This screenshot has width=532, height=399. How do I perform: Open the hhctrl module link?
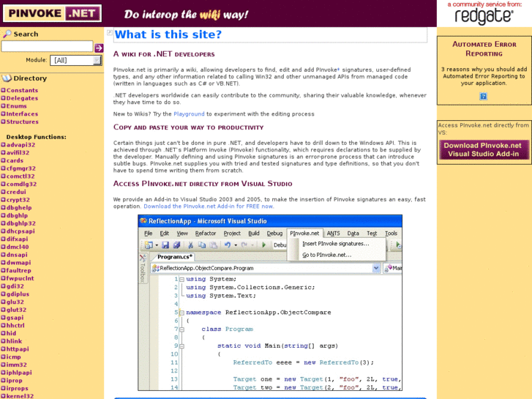pos(15,325)
